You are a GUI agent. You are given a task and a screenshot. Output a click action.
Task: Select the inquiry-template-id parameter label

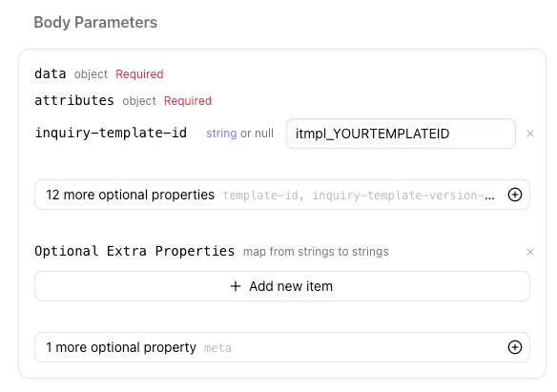tap(111, 134)
